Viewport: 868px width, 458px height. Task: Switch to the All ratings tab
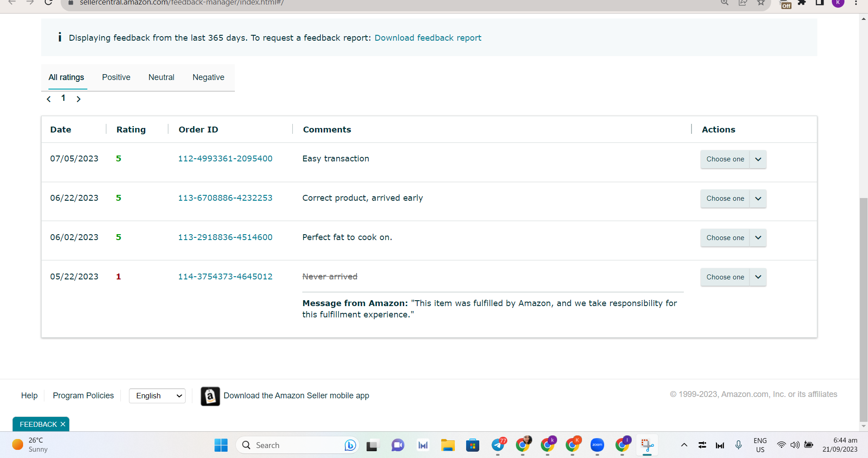pyautogui.click(x=67, y=77)
